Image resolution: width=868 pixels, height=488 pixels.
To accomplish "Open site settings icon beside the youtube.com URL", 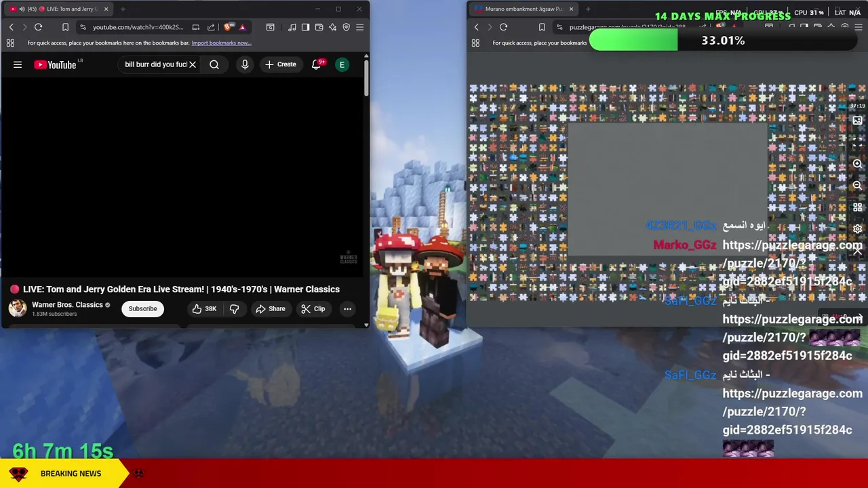I will coord(83,27).
